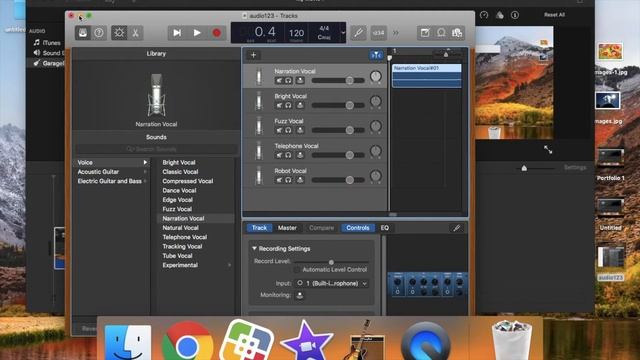Switch to the Track tab
The image size is (640, 360).
point(259,228)
